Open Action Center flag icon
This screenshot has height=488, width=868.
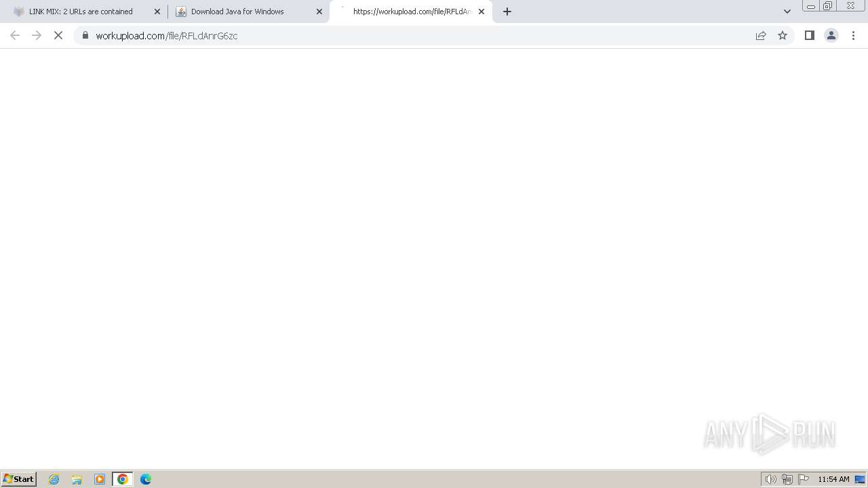(804, 479)
